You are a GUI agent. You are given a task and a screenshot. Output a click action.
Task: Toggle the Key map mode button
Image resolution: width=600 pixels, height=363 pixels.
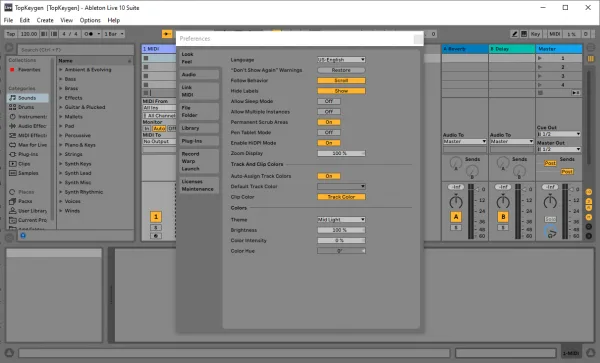point(535,34)
